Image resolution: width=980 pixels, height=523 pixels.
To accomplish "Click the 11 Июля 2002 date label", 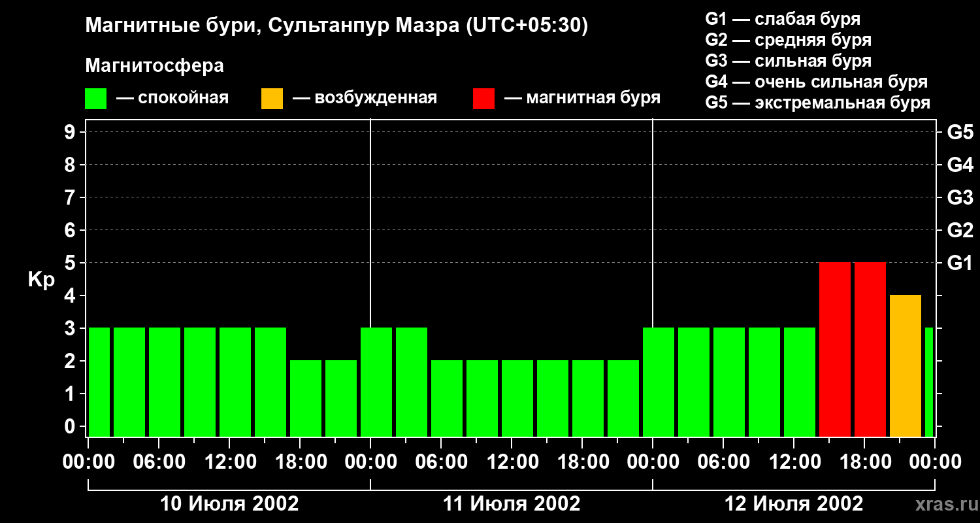I will coord(512,503).
